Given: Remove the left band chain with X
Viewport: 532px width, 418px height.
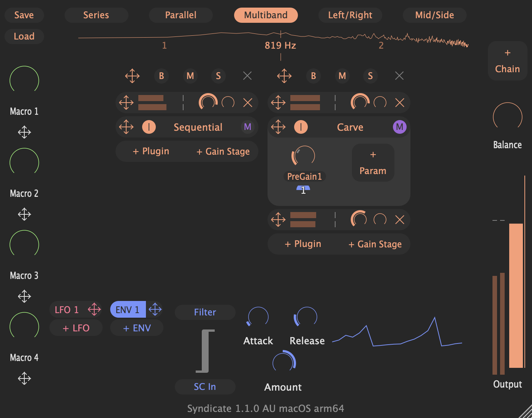Looking at the screenshot, I should pos(247,76).
